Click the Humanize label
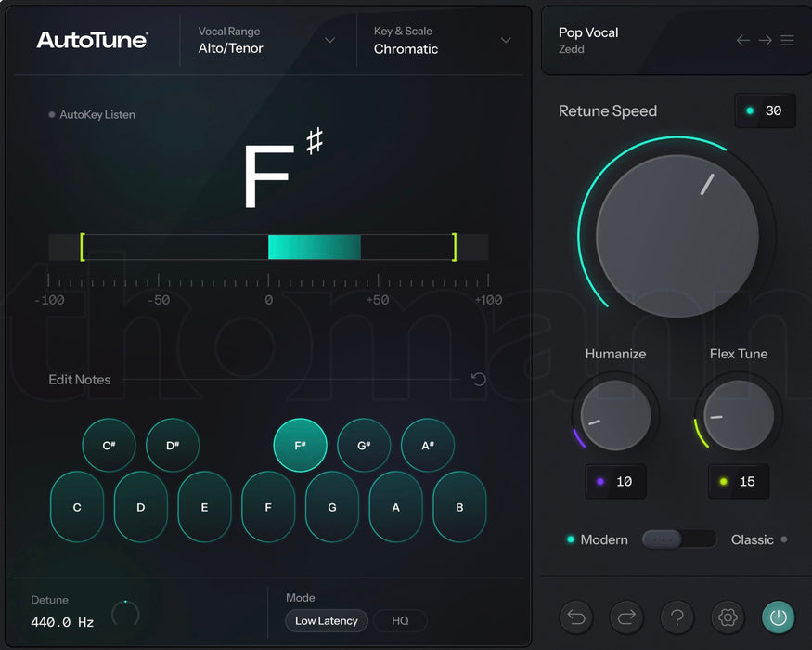 pyautogui.click(x=616, y=354)
